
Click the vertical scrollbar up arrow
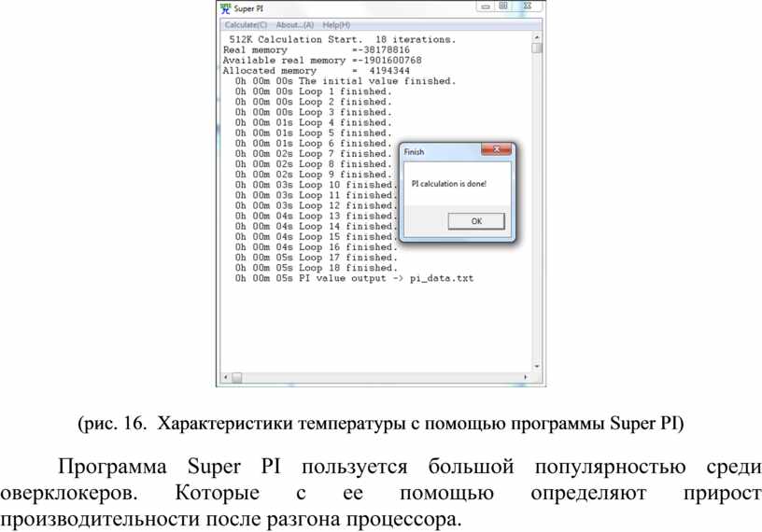[537, 37]
